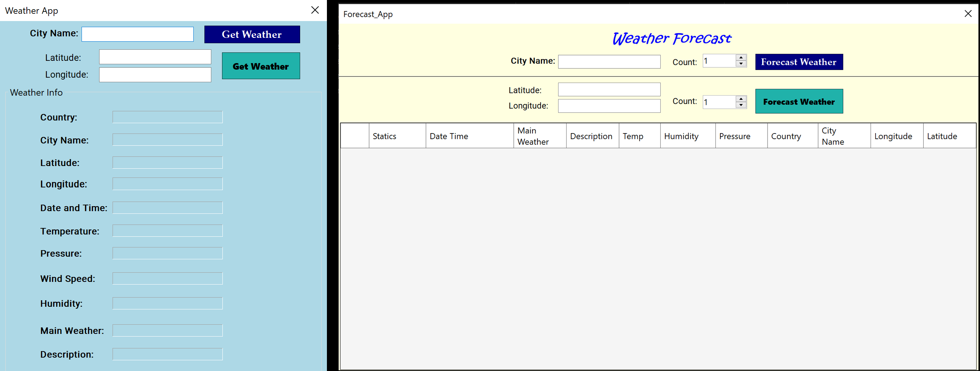Click the blank row-selector header cell
Screen dimensions: 980x371
point(355,136)
